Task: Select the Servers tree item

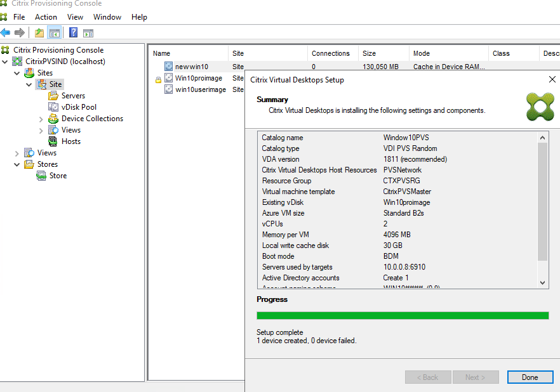Action: pyautogui.click(x=73, y=96)
